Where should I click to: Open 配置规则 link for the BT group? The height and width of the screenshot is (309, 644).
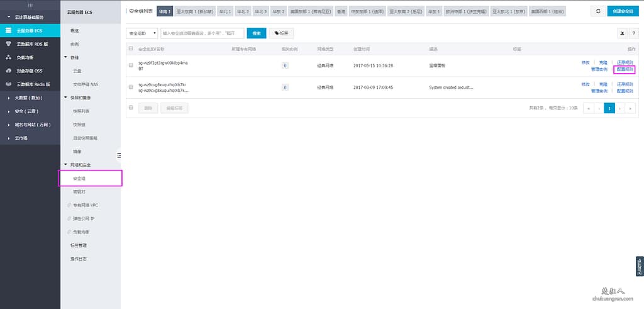click(625, 69)
